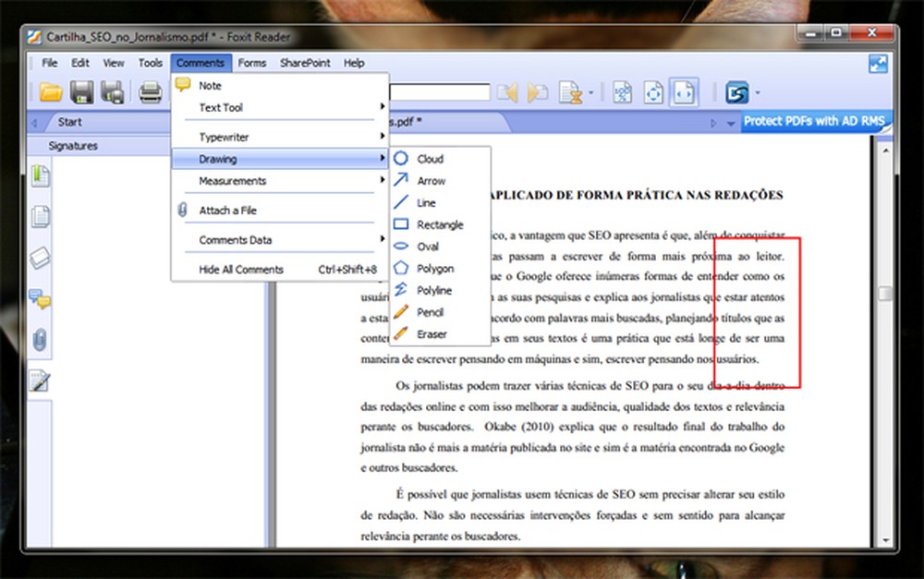
Task: Click the Print icon in toolbar
Action: 150,91
